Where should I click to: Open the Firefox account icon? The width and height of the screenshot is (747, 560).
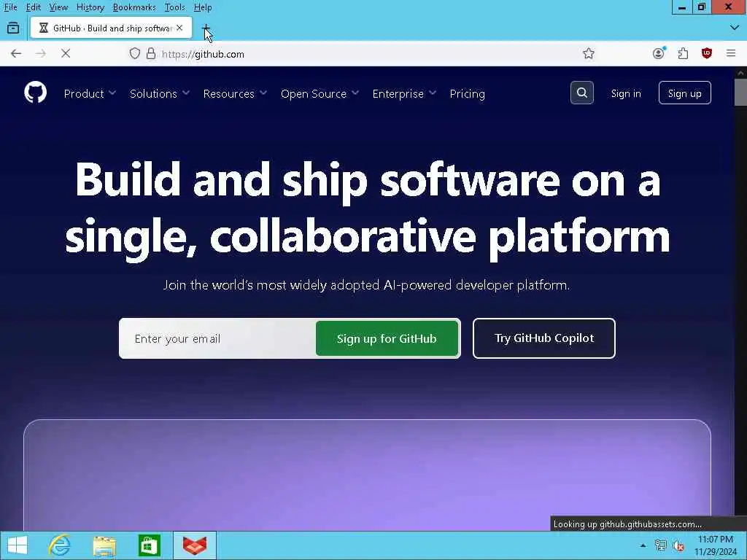(x=659, y=53)
